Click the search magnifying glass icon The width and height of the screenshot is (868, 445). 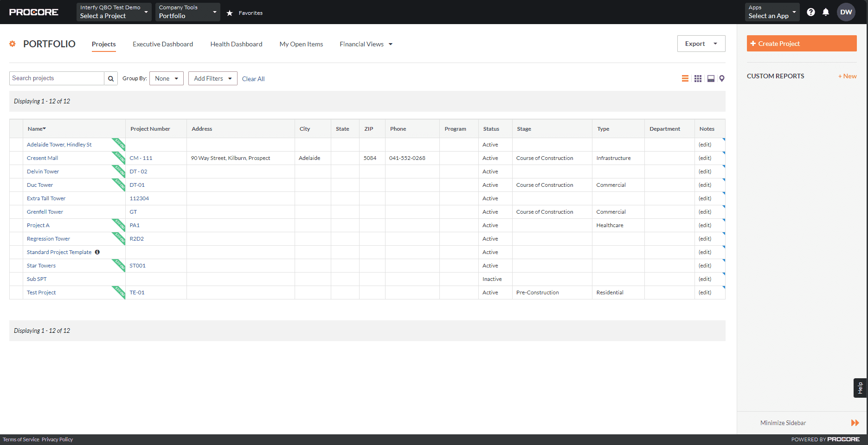click(111, 78)
